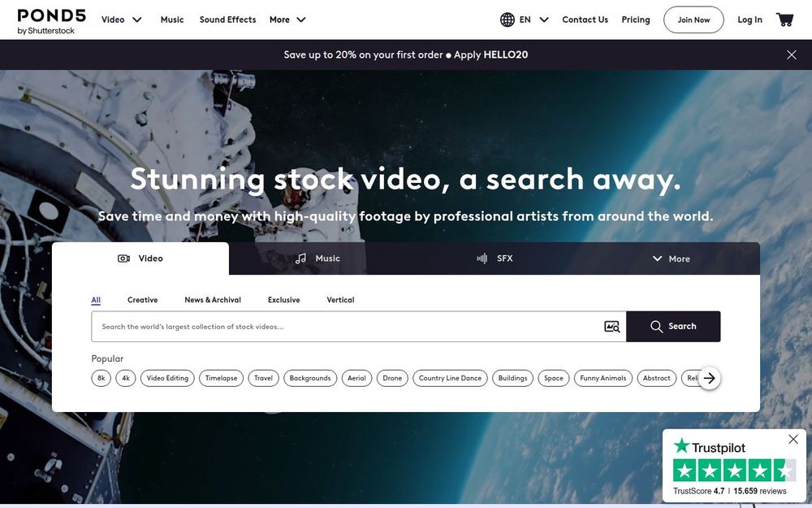Screen dimensions: 812x508
Task: Choose the Travel popular tag
Action: point(264,379)
